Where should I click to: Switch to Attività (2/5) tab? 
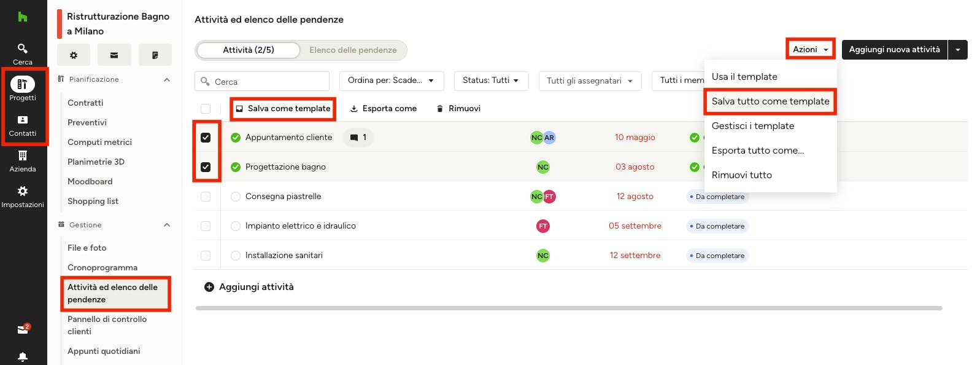click(x=249, y=50)
